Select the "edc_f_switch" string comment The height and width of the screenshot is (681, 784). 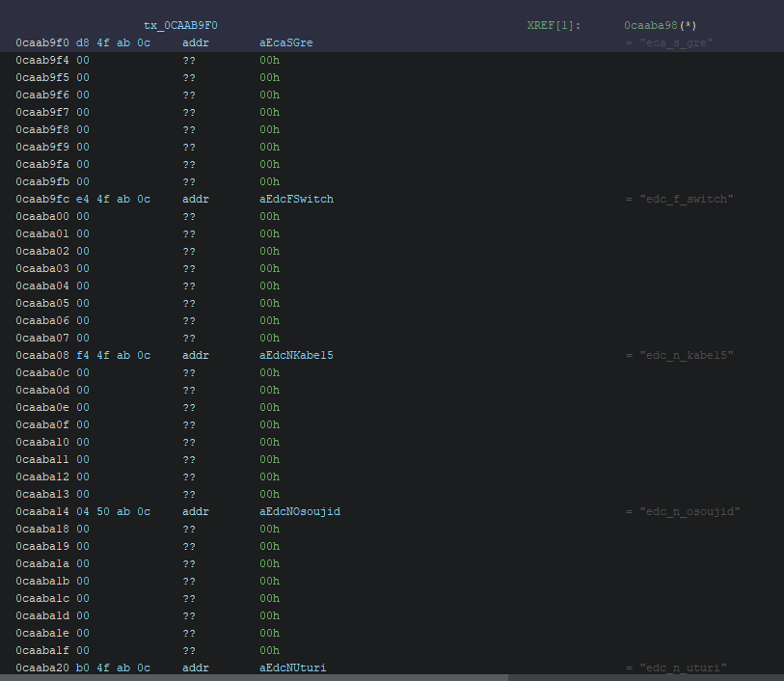tap(686, 199)
